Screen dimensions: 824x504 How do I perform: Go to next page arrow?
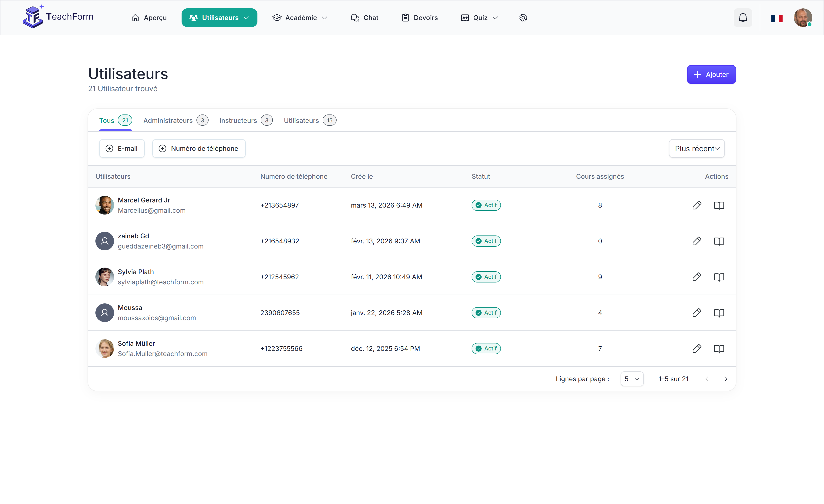click(x=726, y=379)
